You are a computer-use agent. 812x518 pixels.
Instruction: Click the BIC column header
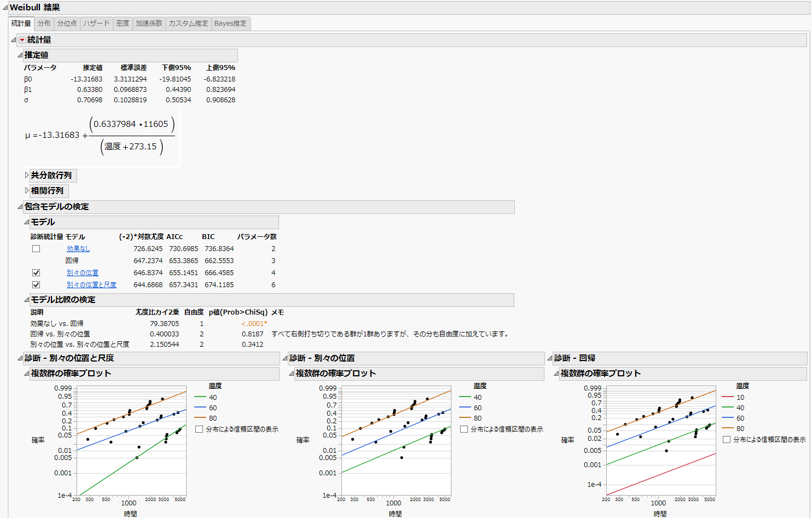point(208,237)
